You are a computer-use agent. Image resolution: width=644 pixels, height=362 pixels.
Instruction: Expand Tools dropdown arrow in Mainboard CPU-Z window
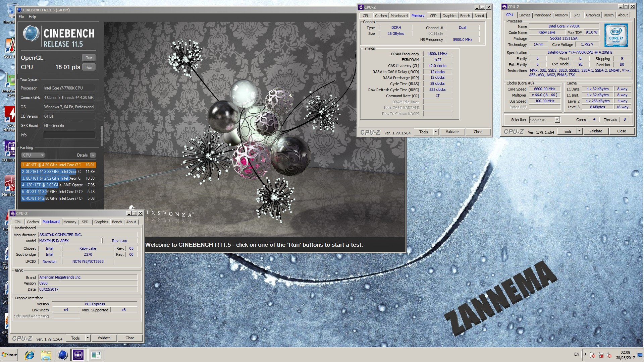[x=88, y=338]
